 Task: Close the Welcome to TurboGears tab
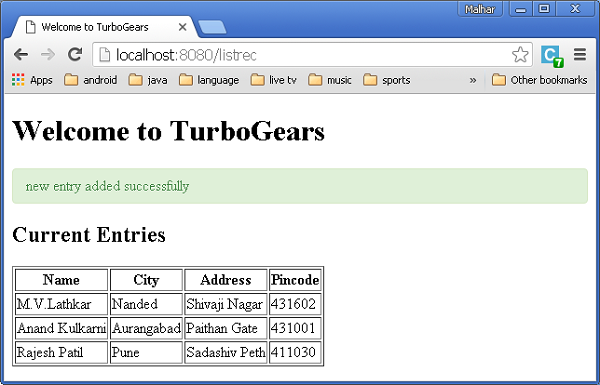183,27
